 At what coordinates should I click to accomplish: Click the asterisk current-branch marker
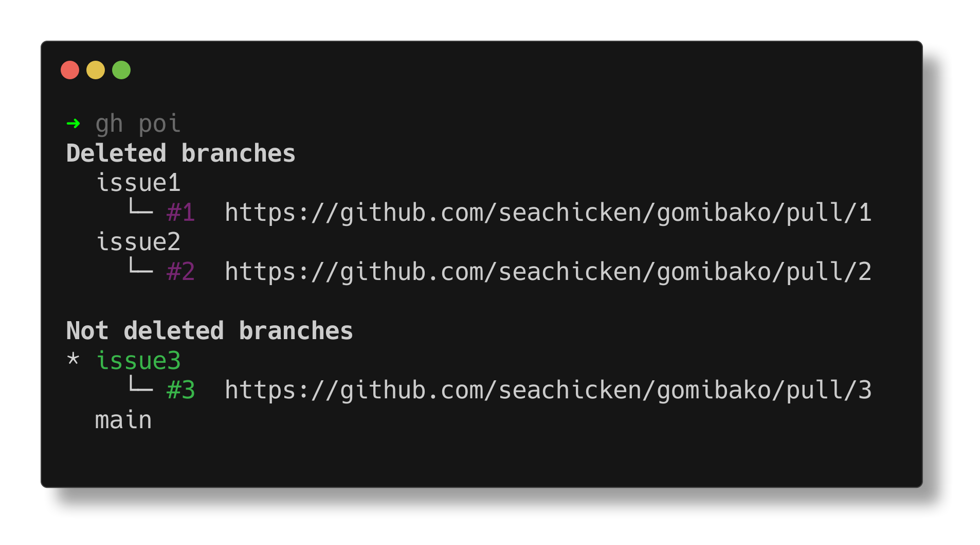click(x=73, y=359)
